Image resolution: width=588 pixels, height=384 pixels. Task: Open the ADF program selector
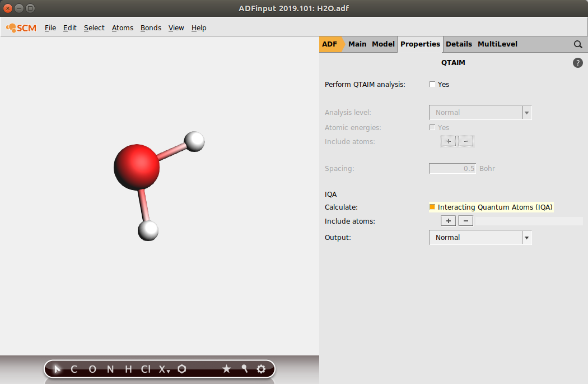click(330, 44)
